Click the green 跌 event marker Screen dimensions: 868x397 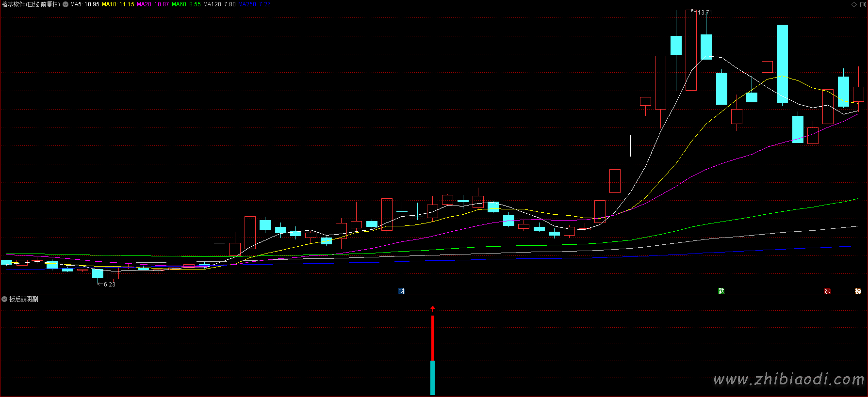coord(721,291)
